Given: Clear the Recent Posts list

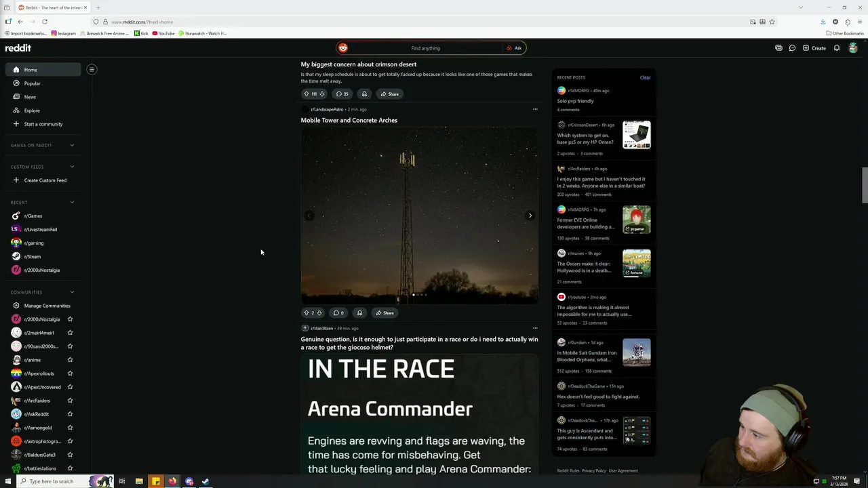Looking at the screenshot, I should tap(645, 77).
